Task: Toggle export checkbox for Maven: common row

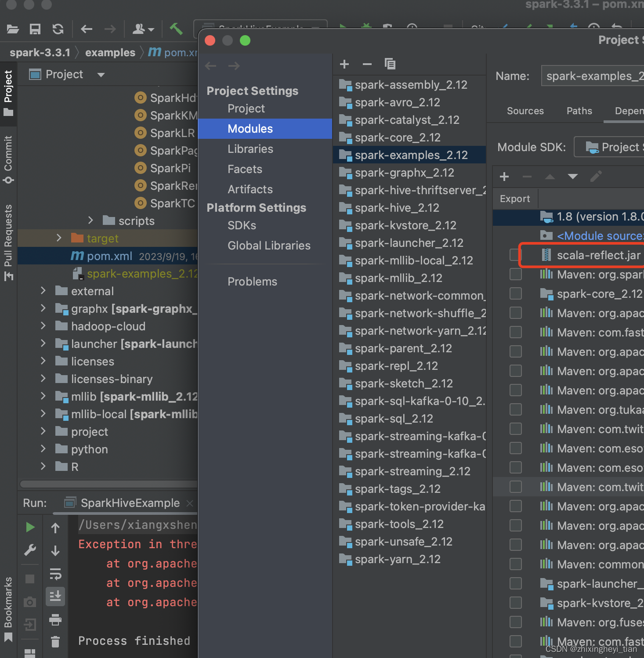Action: coord(516,564)
